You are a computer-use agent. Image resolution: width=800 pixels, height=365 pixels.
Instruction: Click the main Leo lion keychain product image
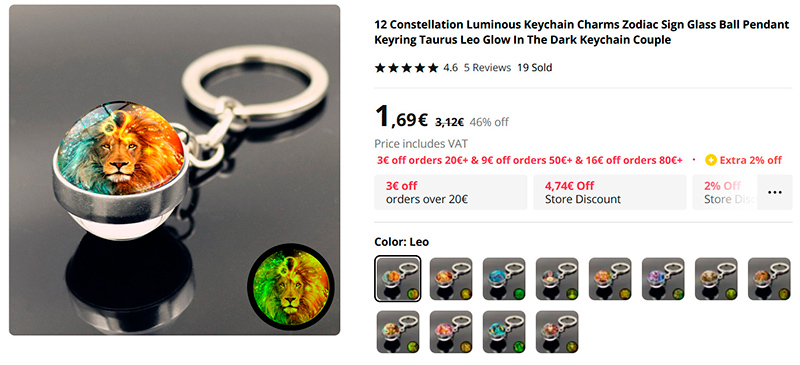(174, 170)
